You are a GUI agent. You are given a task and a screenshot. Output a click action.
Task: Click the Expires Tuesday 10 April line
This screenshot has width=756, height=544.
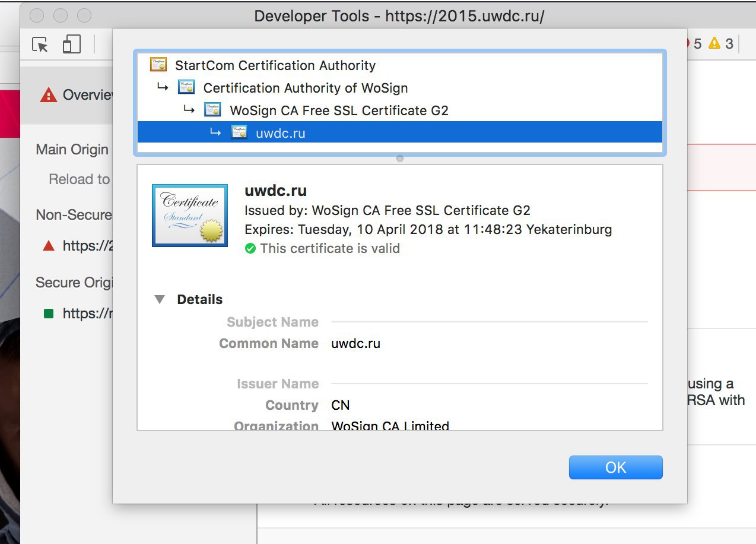[x=428, y=229]
